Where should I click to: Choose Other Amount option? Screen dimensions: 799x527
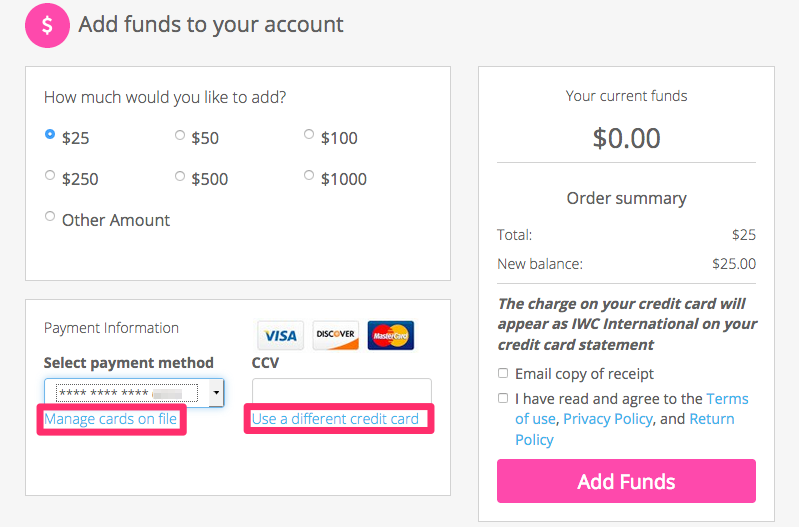pos(50,216)
